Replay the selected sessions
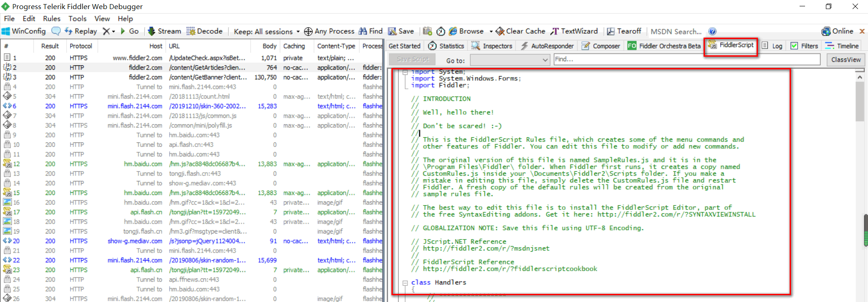Viewport: 868px width, 302px height. click(81, 31)
